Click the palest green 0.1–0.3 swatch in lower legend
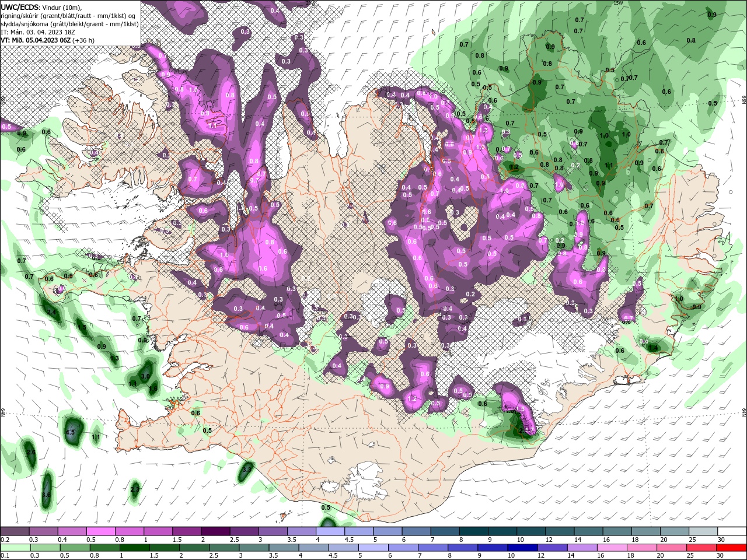The height and width of the screenshot is (560, 747). pos(15,547)
